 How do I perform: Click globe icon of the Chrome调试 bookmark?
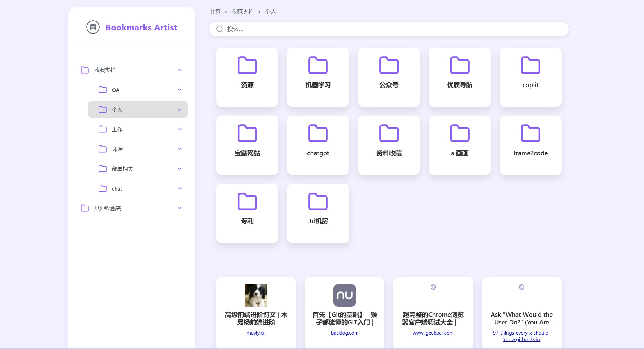433,287
